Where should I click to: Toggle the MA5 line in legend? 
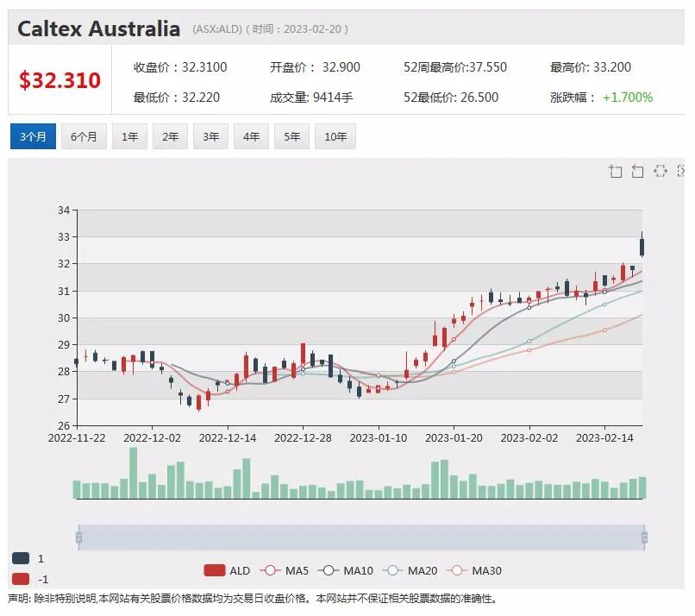coord(284,571)
